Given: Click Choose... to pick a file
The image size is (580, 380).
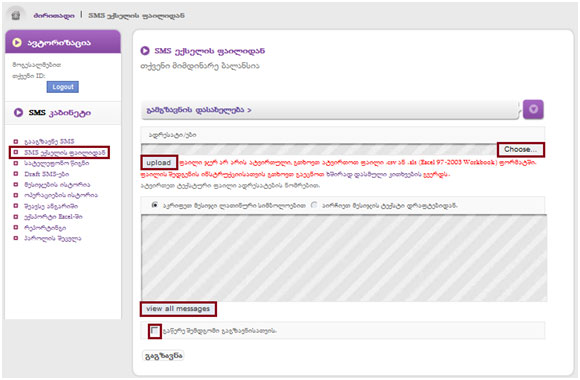Looking at the screenshot, I should (x=520, y=149).
